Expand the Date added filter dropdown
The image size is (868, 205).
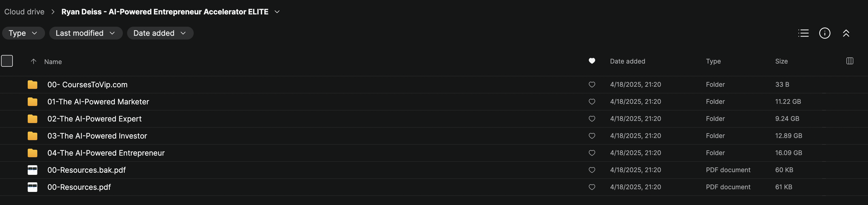[160, 33]
